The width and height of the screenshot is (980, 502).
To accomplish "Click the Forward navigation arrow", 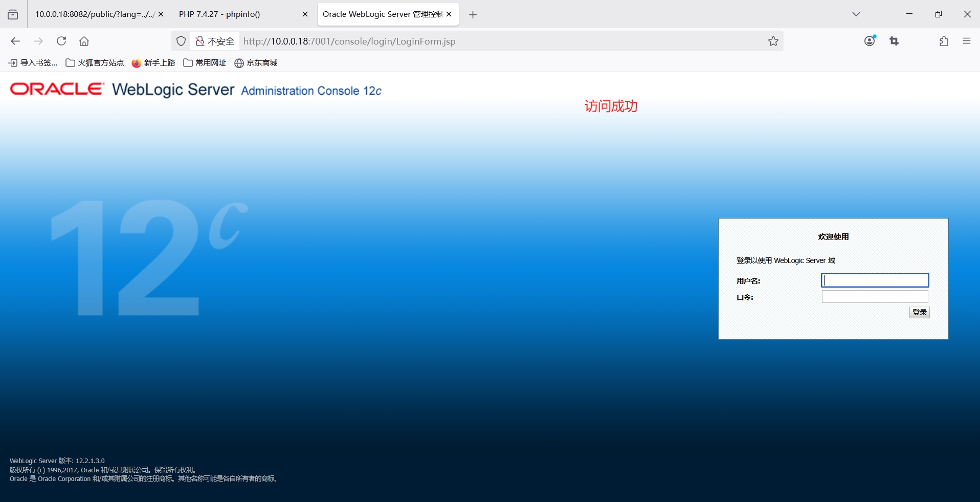I will [x=38, y=41].
